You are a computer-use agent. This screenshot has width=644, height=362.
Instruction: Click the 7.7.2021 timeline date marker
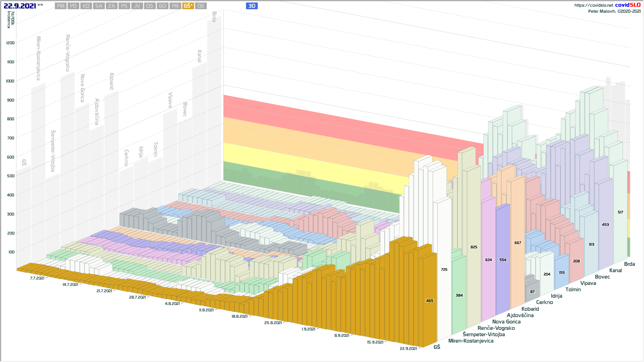pyautogui.click(x=37, y=278)
